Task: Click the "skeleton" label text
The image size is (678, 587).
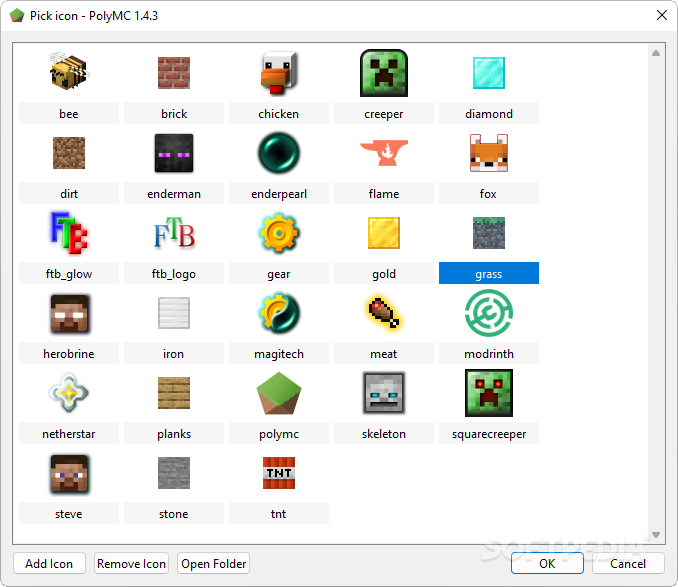Action: point(384,434)
